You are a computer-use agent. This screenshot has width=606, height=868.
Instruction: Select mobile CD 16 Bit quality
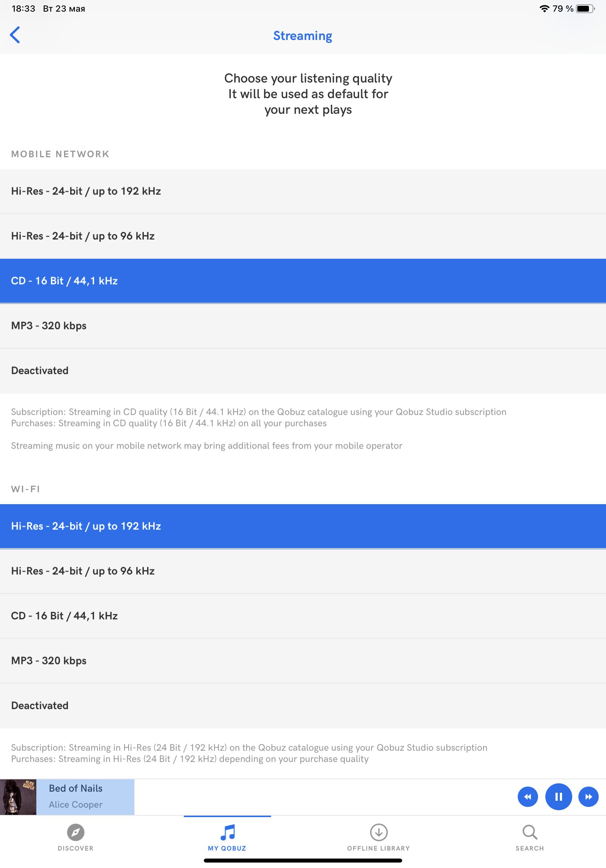(x=303, y=281)
